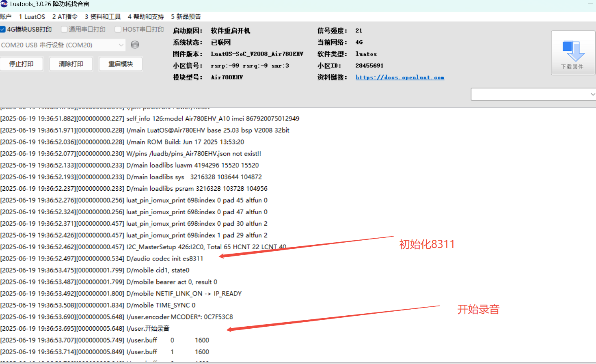Viewport: 596px width, 364px height.
Task: Open the docs.openluat.com link
Action: pyautogui.click(x=400, y=77)
